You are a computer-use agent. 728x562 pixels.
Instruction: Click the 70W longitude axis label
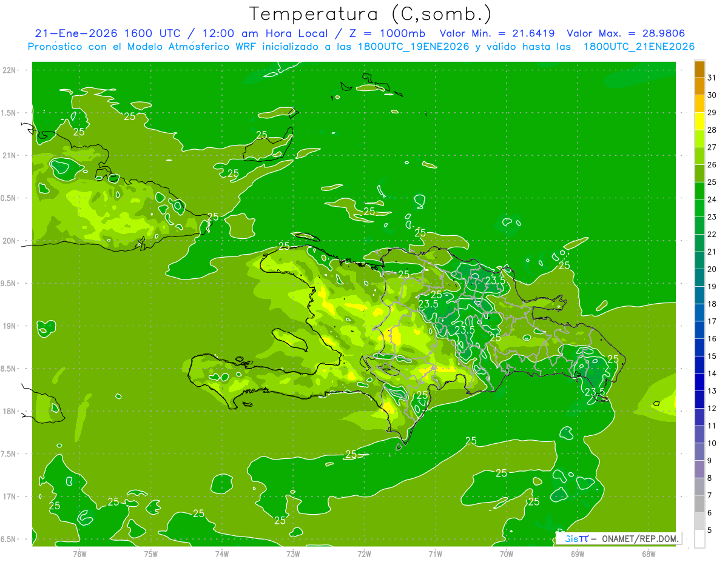[x=507, y=554]
